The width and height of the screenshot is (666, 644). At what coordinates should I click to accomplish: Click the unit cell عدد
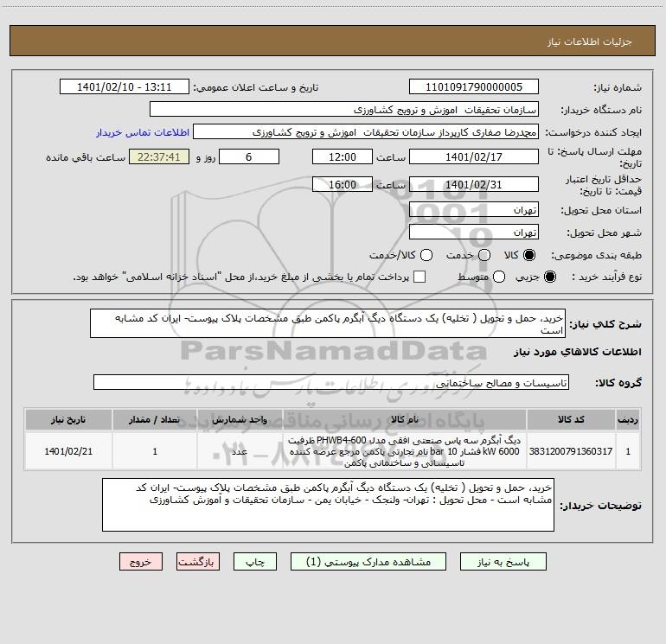pyautogui.click(x=240, y=451)
